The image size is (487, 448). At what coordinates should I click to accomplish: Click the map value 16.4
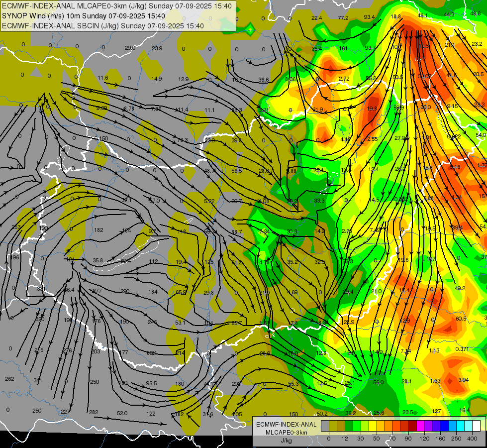tap(465, 410)
